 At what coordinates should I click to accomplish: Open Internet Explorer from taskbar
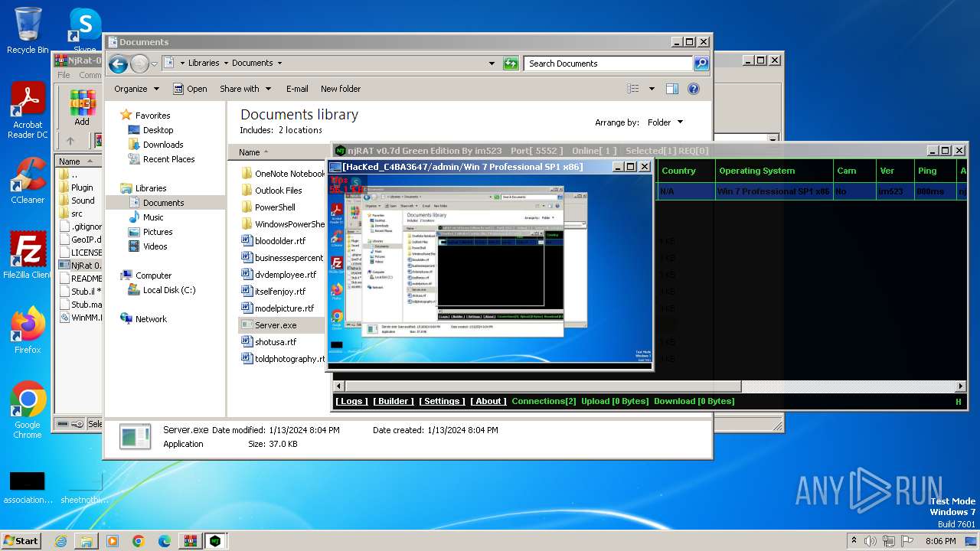[60, 541]
